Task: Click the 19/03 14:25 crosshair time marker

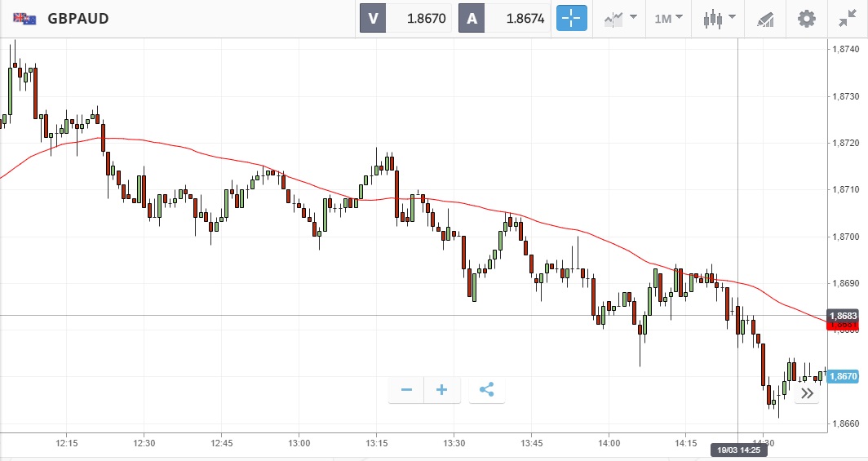Action: 737,450
